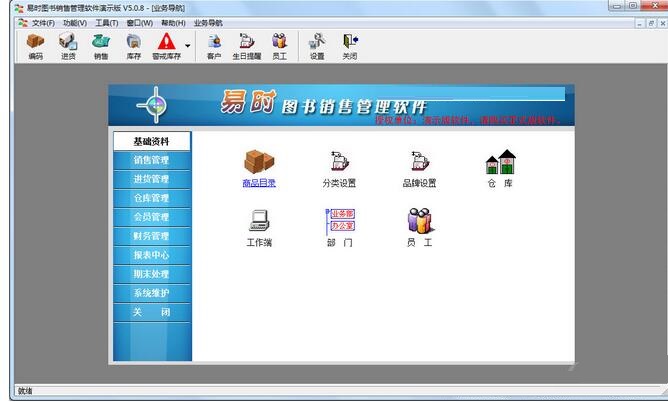668x402 pixels.
Task: Open the 员工 people icon in panel
Action: 420,221
